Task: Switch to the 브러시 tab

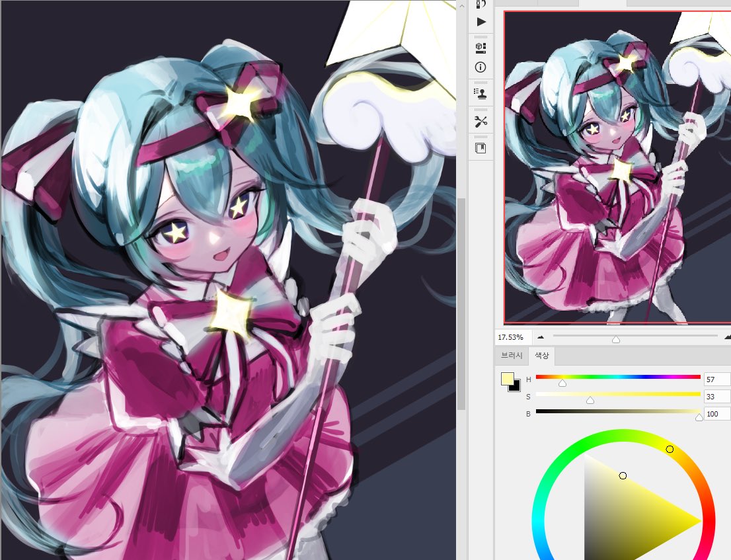Action: pyautogui.click(x=512, y=355)
